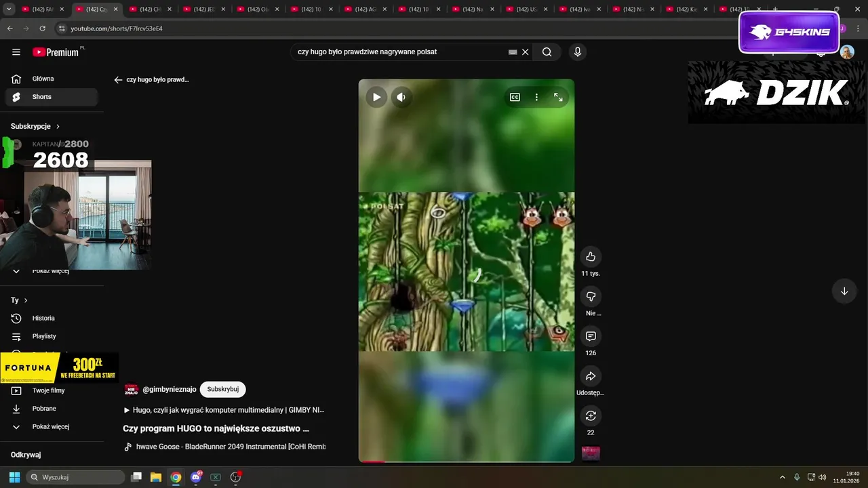Remix this Short button above 22
Screen dimensions: 868x488
(591, 415)
